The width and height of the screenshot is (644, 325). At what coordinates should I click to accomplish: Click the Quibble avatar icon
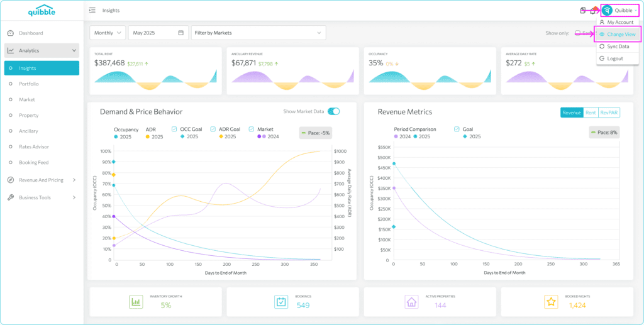[x=607, y=10]
